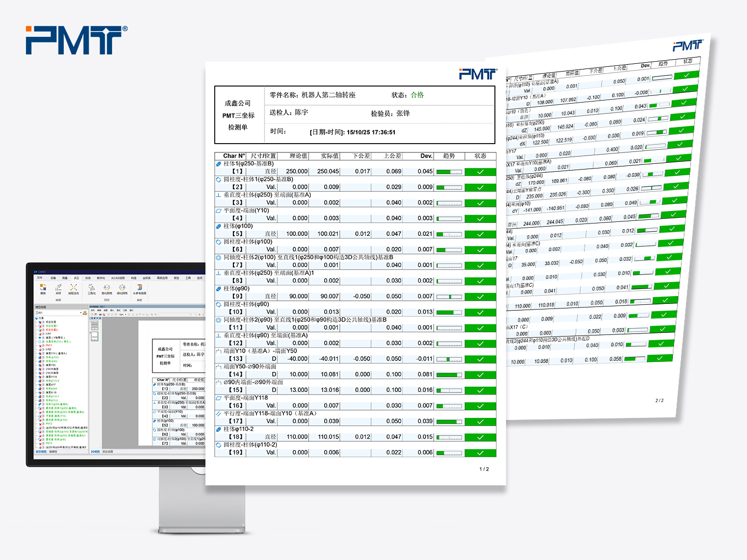Click the flatness icon beside 平面度-端面(Y10)
The width and height of the screenshot is (747, 560).
pyautogui.click(x=219, y=211)
